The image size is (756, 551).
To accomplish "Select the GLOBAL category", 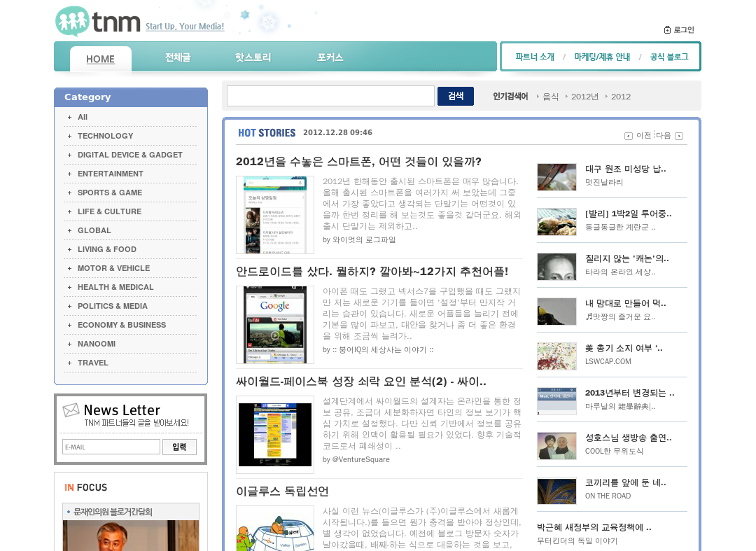I will click(94, 230).
